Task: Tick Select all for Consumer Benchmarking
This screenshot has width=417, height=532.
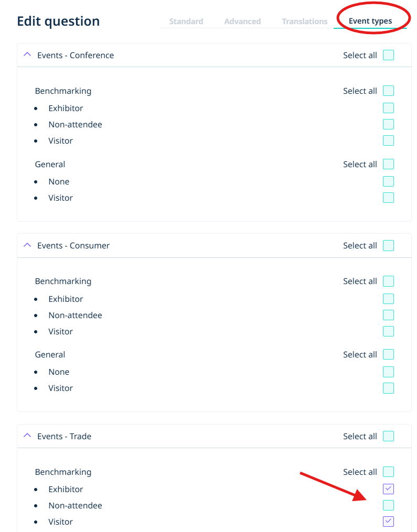Action: click(388, 281)
